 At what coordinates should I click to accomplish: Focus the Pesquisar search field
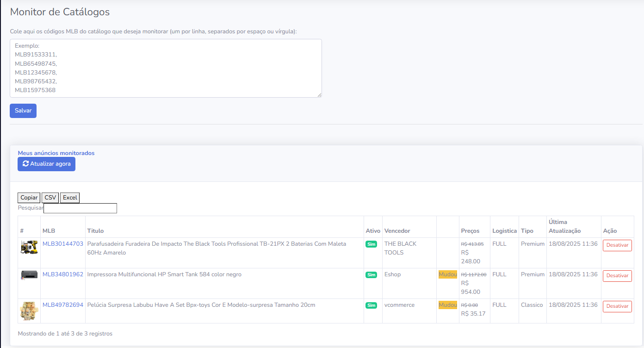click(x=80, y=208)
